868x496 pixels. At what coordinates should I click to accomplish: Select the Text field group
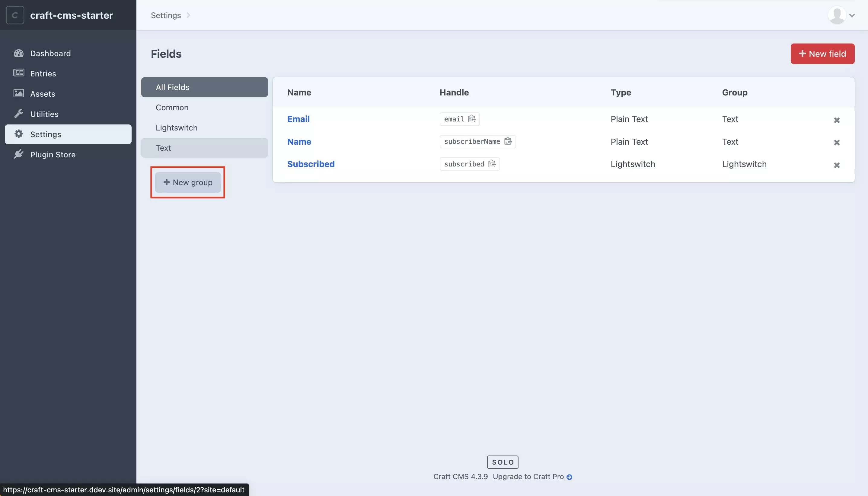205,148
